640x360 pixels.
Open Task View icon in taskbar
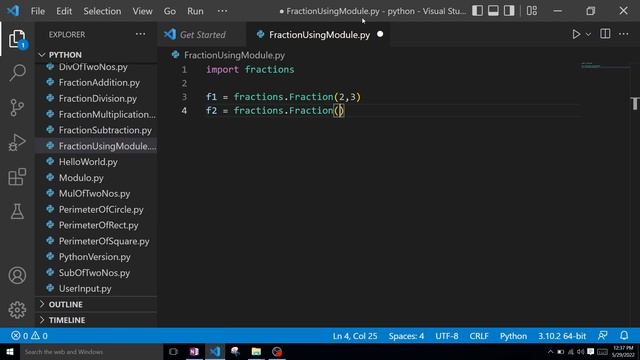pos(173,352)
